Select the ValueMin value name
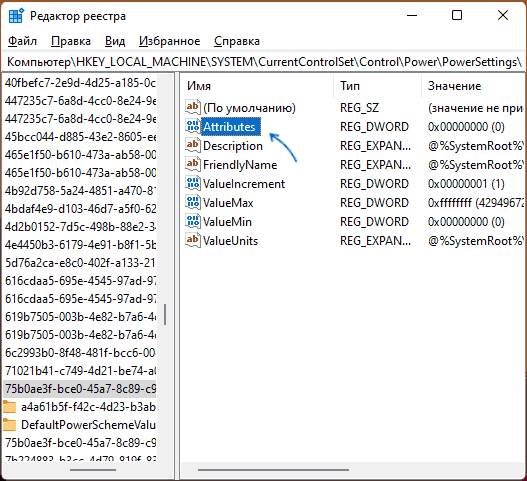 click(x=227, y=222)
